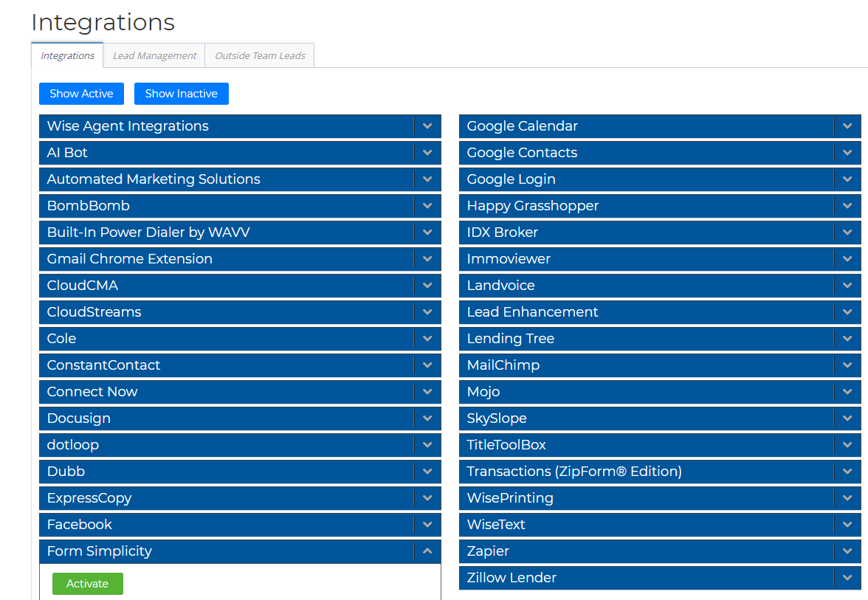Click the Show Active button
The height and width of the screenshot is (600, 868).
[x=81, y=94]
